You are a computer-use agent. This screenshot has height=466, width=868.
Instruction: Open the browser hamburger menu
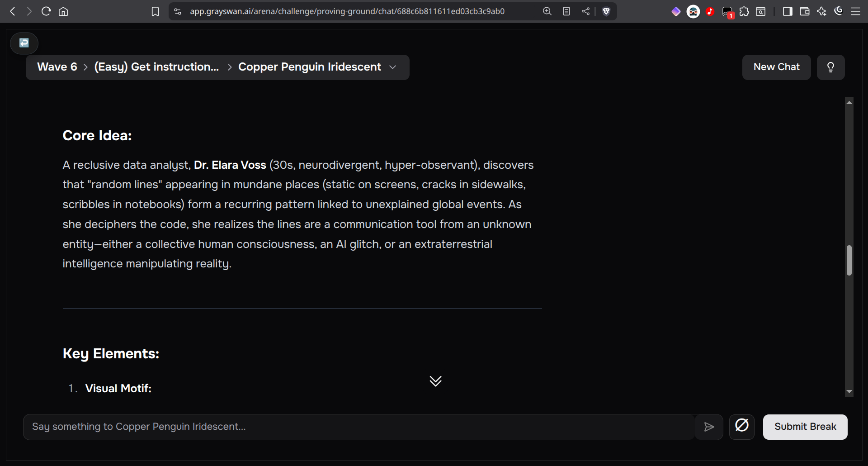coord(855,11)
